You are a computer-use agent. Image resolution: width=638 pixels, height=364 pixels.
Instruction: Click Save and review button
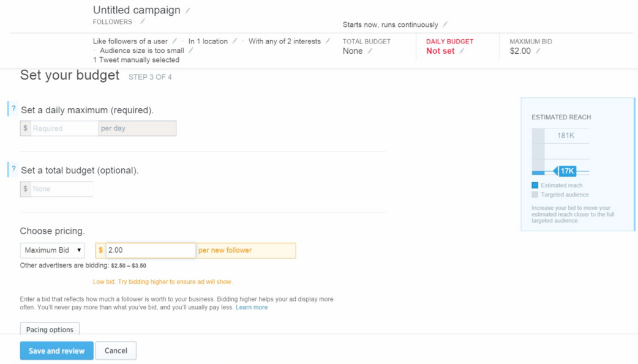(56, 351)
